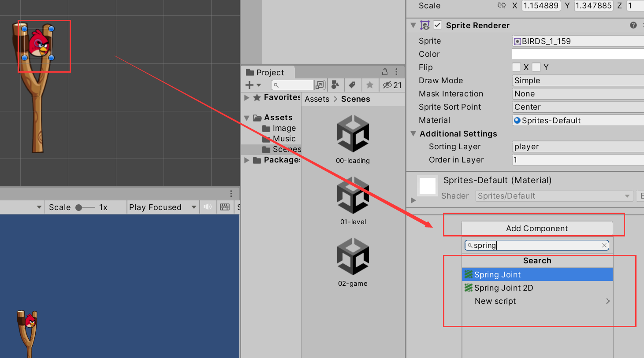This screenshot has width=644, height=358.
Task: Collapse Additional Settings section
Action: [413, 133]
